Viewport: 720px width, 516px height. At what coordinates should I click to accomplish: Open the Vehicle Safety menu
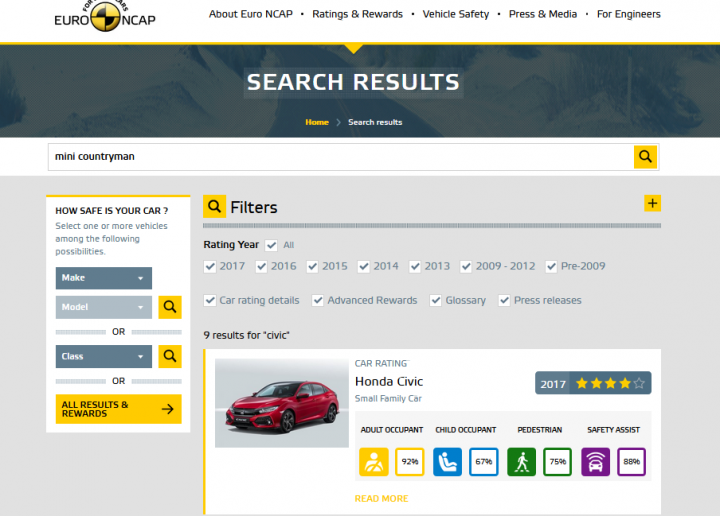pyautogui.click(x=456, y=14)
